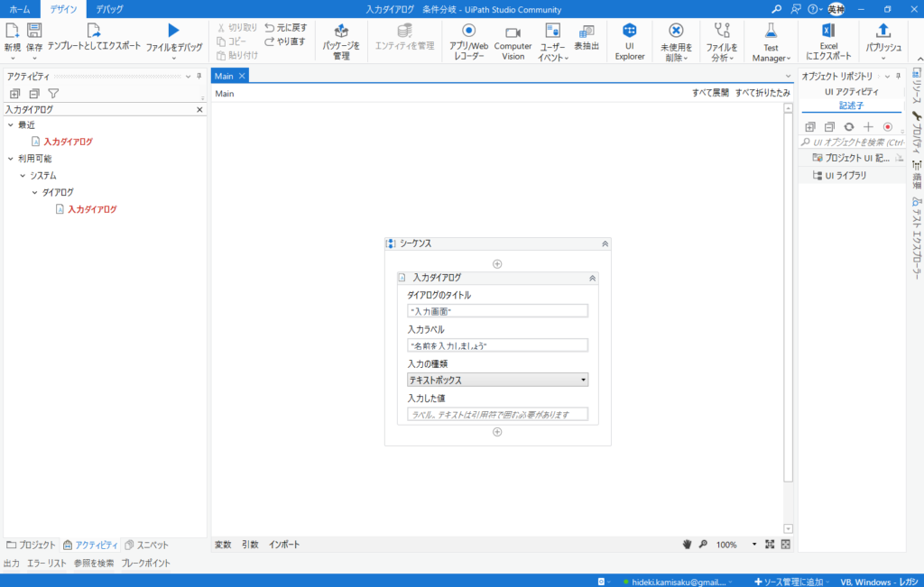Open the パブリッシュ publish button
The width and height of the screenshot is (924, 587).
click(x=882, y=41)
